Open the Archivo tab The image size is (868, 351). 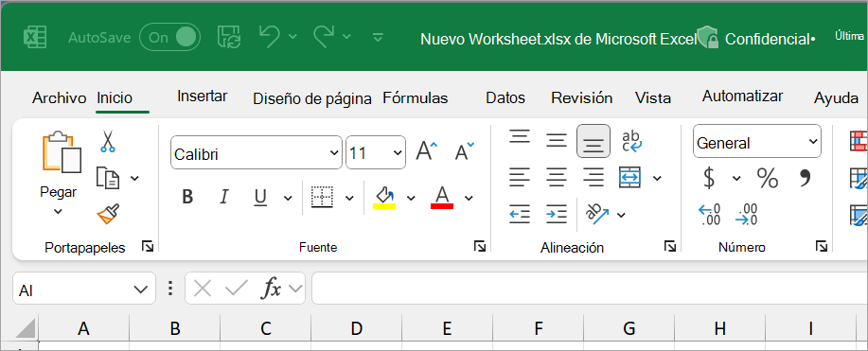pos(60,98)
